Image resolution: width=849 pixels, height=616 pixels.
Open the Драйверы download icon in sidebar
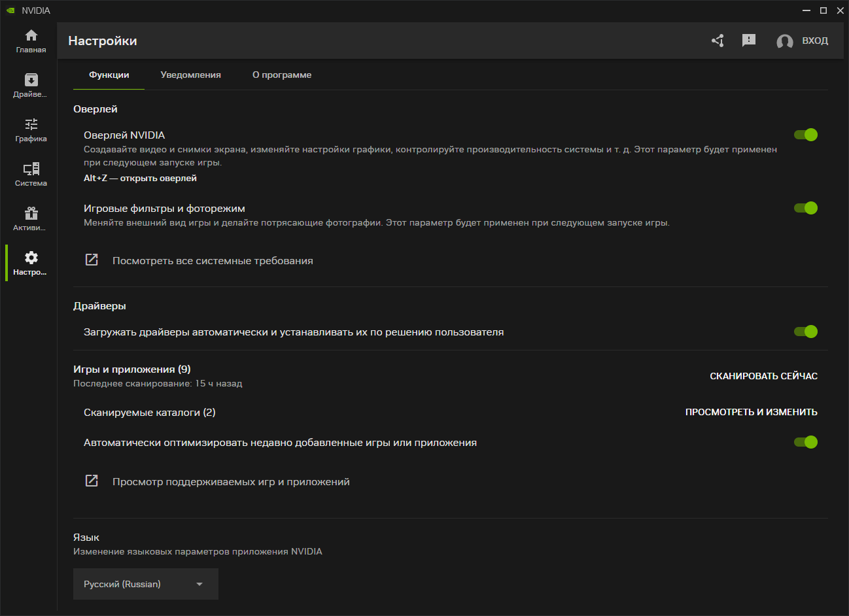tap(31, 80)
